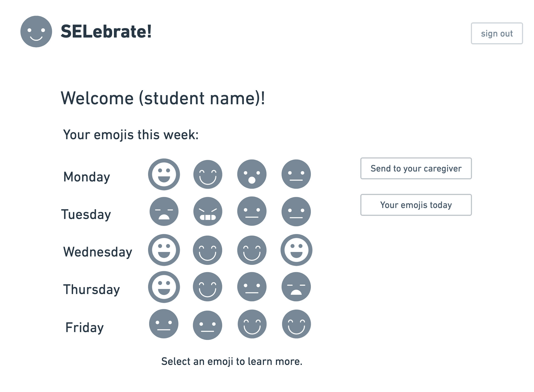Select Monday's surprised open-mouth emoji
Screen dimensions: 534x392
click(x=252, y=174)
